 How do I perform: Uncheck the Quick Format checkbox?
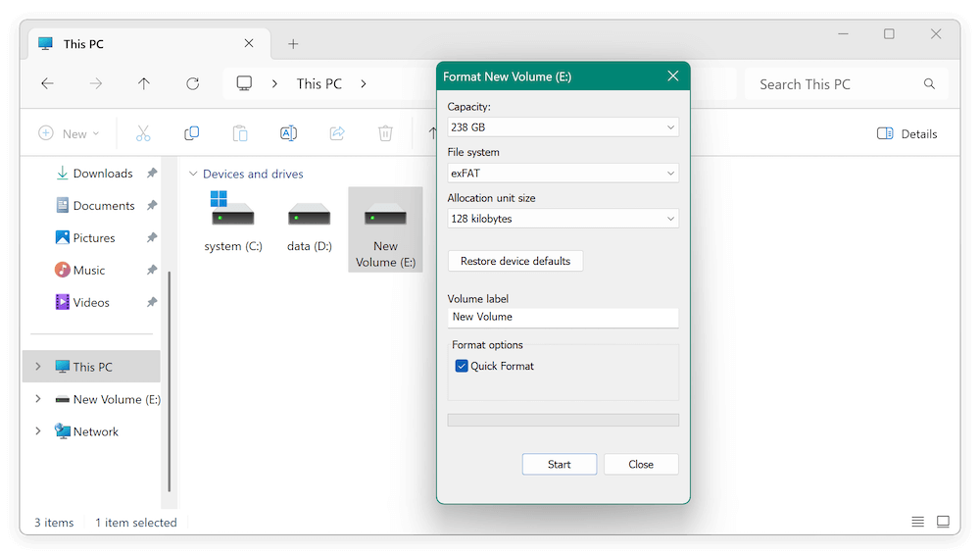[x=462, y=366]
